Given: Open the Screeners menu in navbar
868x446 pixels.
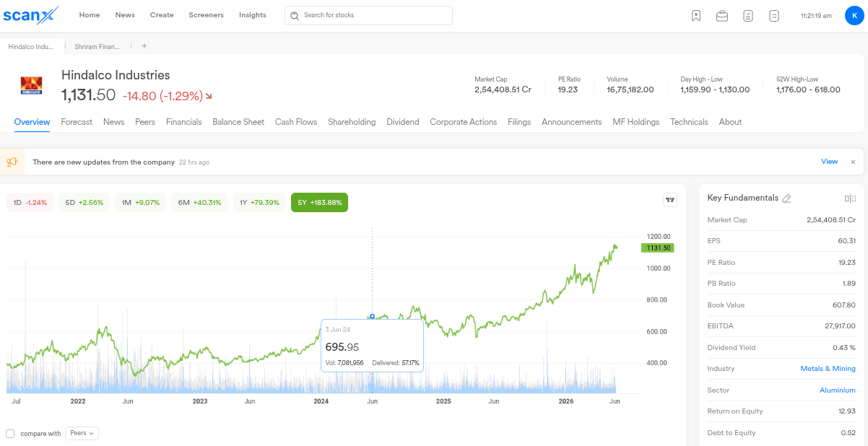Looking at the screenshot, I should coord(206,15).
